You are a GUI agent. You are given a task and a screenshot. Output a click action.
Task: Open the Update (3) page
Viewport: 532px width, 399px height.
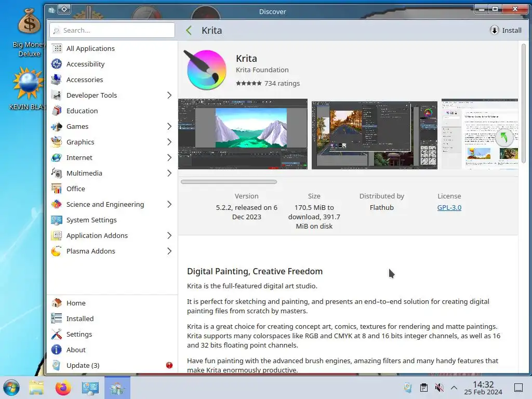click(112, 365)
